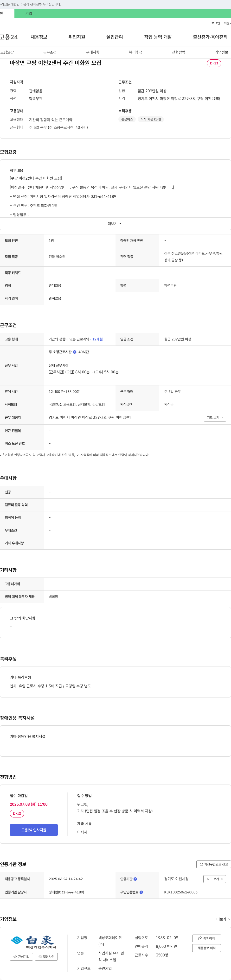Click the blue 12개월 contract period text
231x980 pixels.
coord(97,339)
